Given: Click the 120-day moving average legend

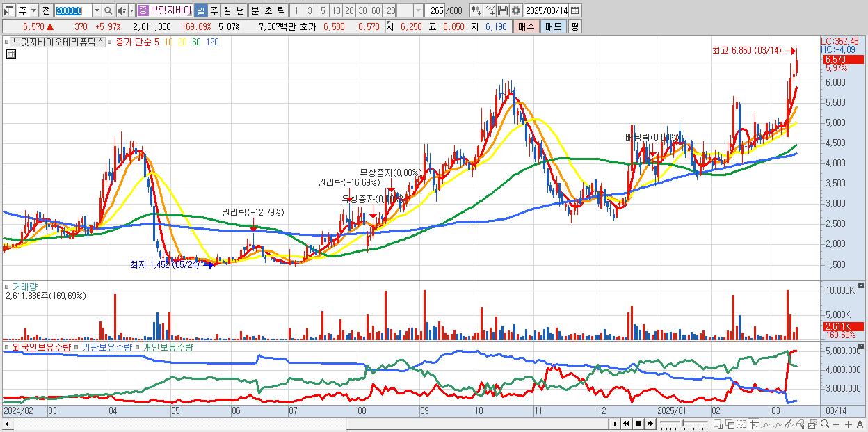Looking at the screenshot, I should point(213,42).
